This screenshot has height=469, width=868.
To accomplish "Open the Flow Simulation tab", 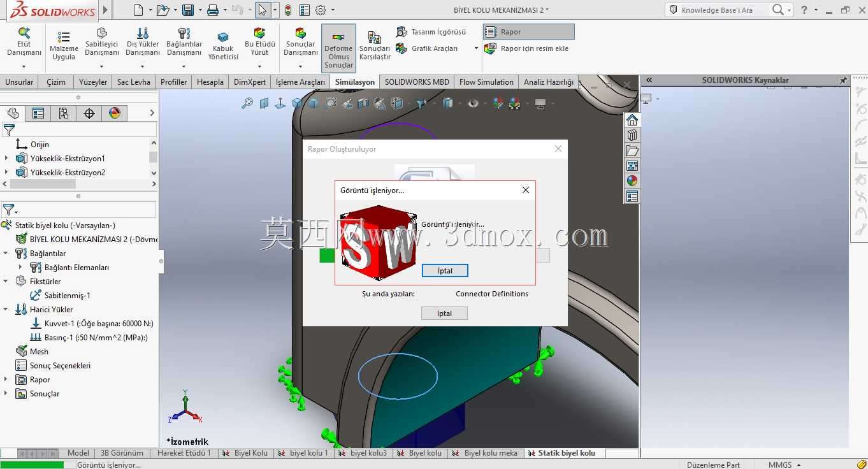I will [486, 82].
